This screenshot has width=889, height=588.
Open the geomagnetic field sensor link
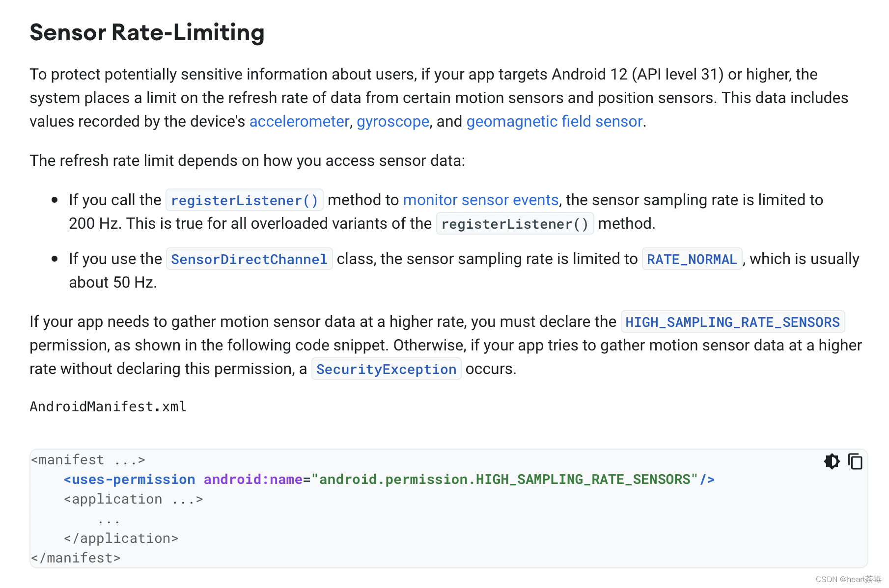point(554,121)
